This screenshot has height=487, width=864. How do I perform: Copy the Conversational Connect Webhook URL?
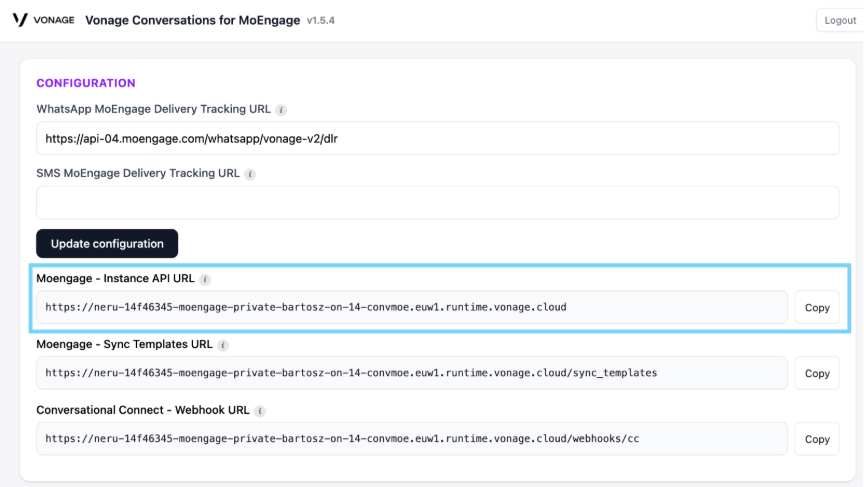[817, 439]
